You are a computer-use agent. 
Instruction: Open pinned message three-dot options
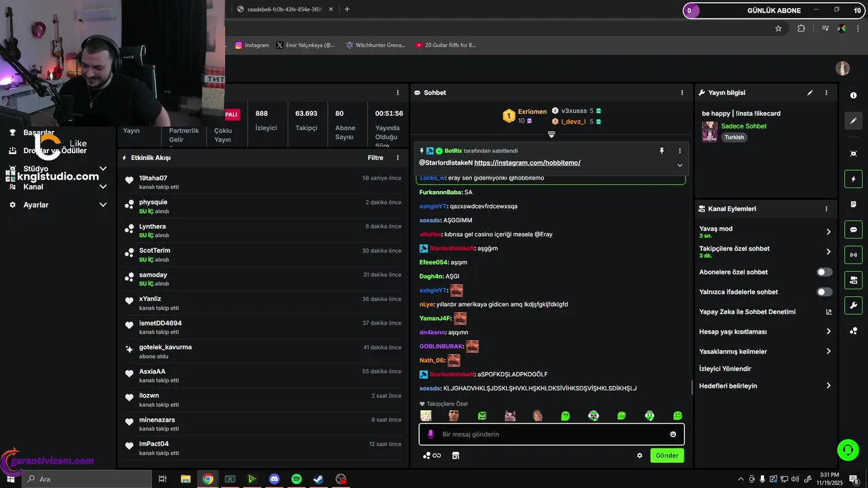679,151
